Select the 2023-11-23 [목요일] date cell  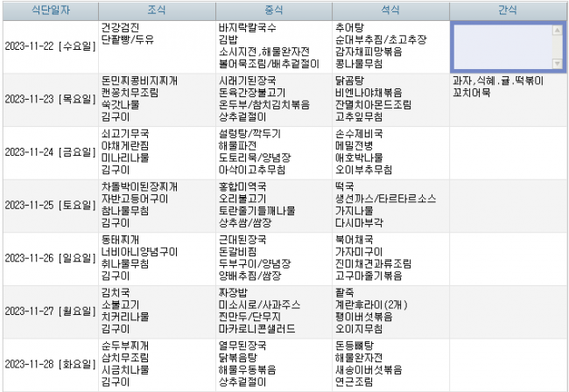pyautogui.click(x=49, y=100)
